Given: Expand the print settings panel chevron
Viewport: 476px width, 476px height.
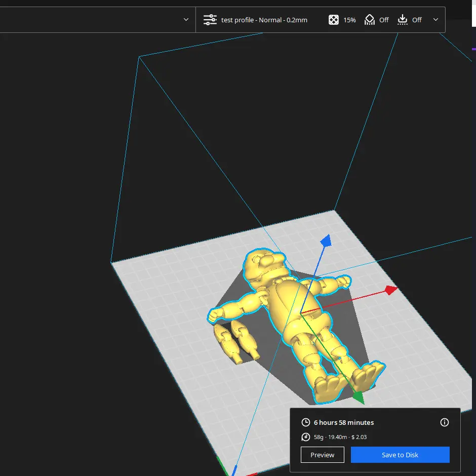Looking at the screenshot, I should 435,20.
